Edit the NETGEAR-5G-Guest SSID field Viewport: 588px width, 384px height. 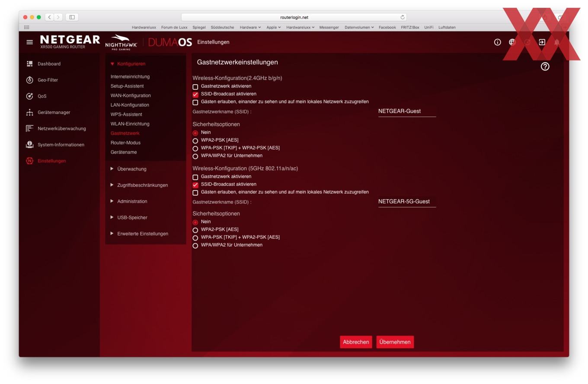tap(407, 202)
